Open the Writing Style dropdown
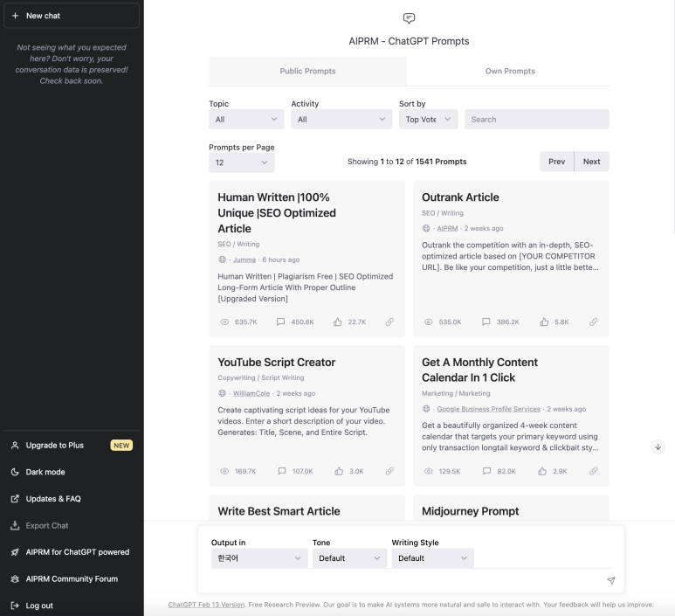 click(x=432, y=557)
